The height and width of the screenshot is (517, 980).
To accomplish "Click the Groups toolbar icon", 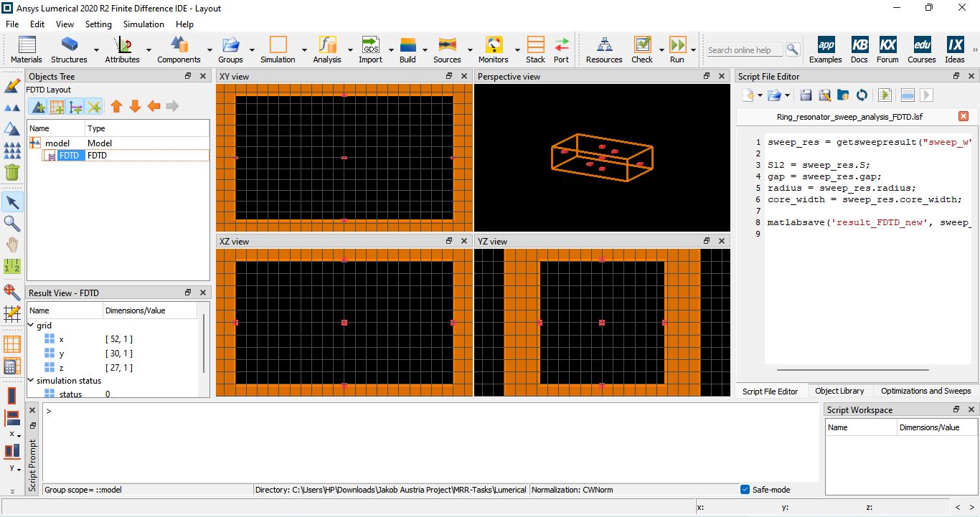I will [x=230, y=45].
